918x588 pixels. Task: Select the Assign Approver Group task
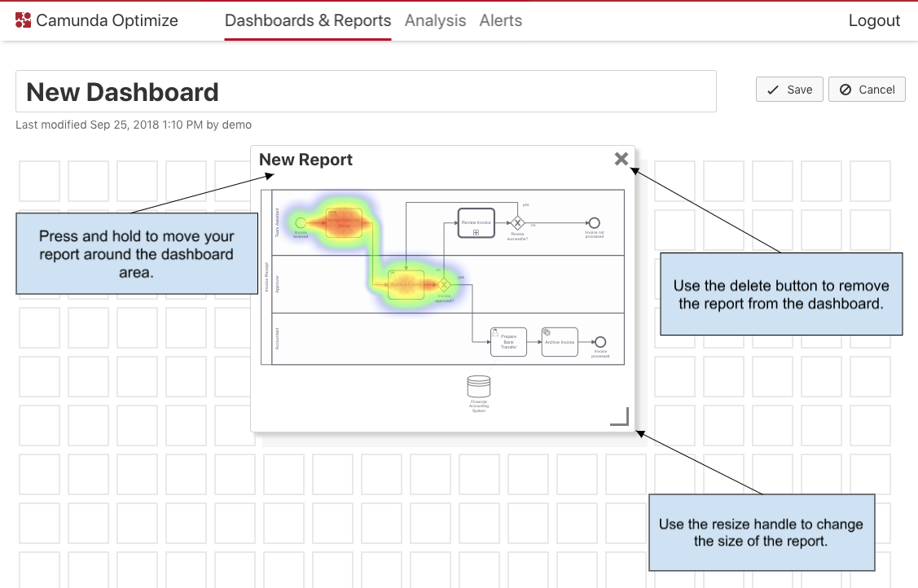(344, 223)
